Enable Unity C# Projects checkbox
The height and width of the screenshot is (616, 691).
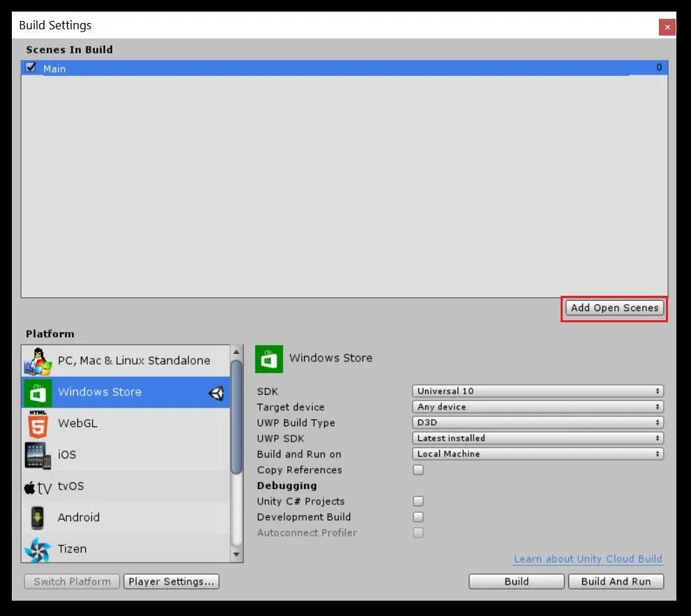click(418, 501)
